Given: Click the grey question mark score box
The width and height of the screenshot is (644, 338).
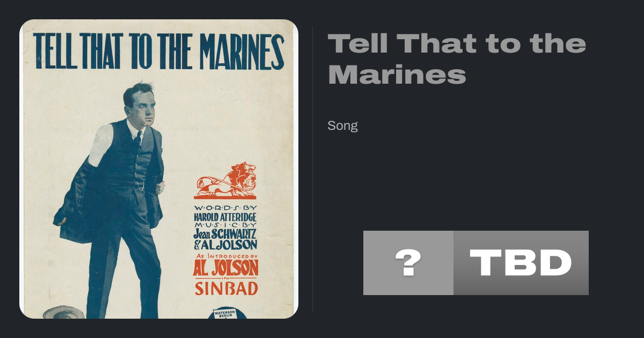Looking at the screenshot, I should (x=408, y=263).
